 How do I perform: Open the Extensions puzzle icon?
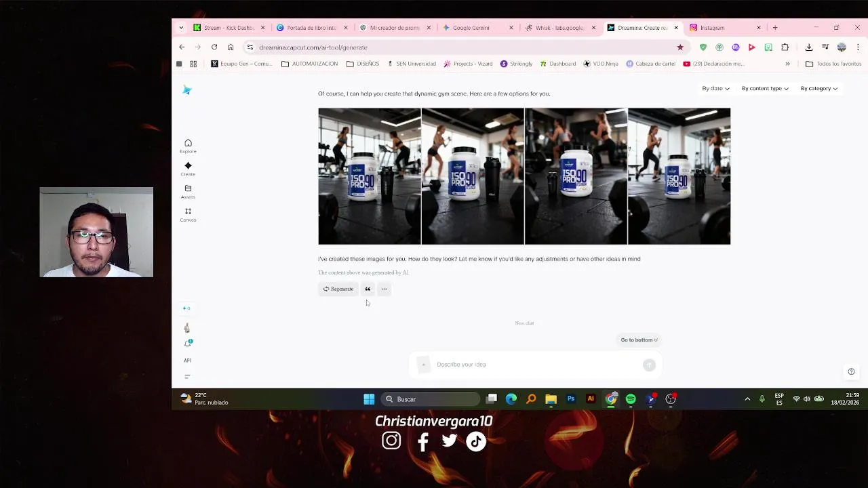click(785, 47)
